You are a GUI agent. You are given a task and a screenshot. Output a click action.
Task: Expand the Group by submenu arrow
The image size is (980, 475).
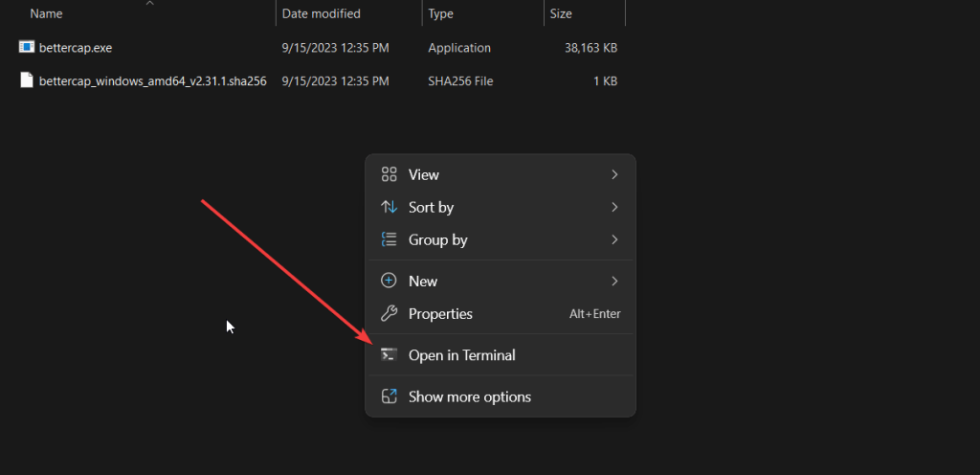tap(614, 239)
